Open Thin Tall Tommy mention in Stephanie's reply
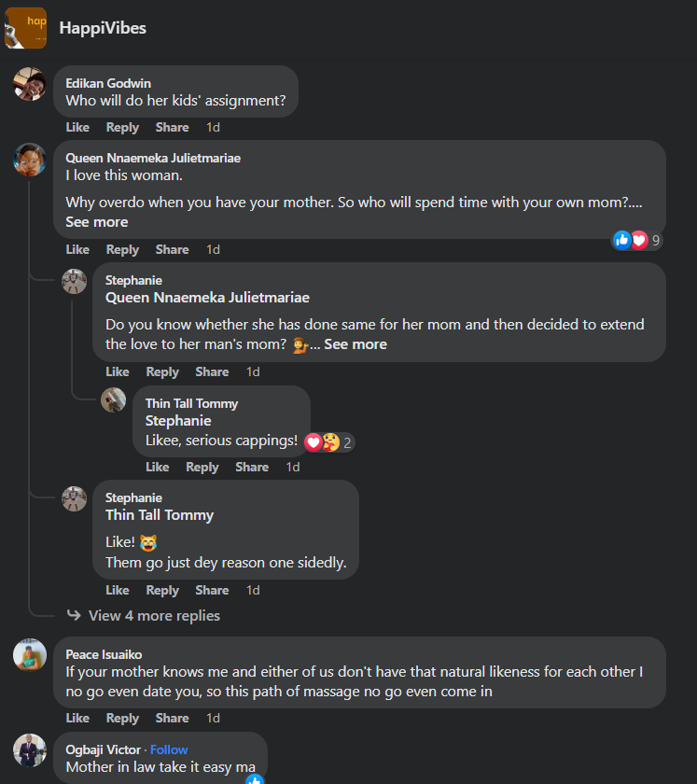This screenshot has height=784, width=697. (160, 515)
